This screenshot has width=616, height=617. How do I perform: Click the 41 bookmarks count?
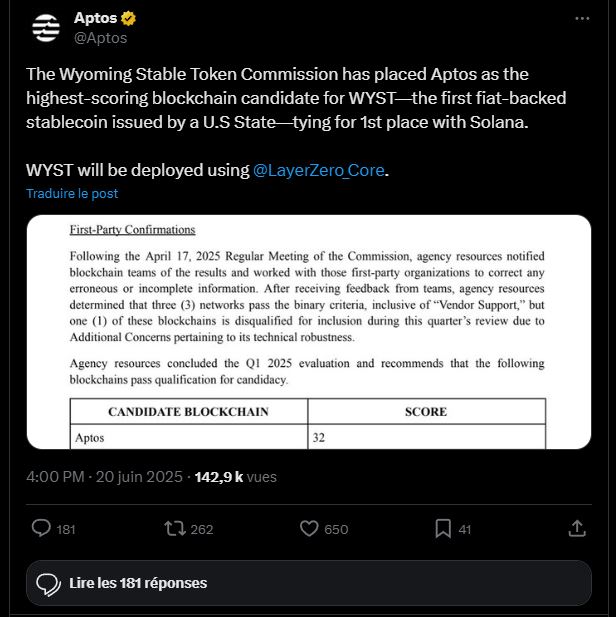[465, 529]
